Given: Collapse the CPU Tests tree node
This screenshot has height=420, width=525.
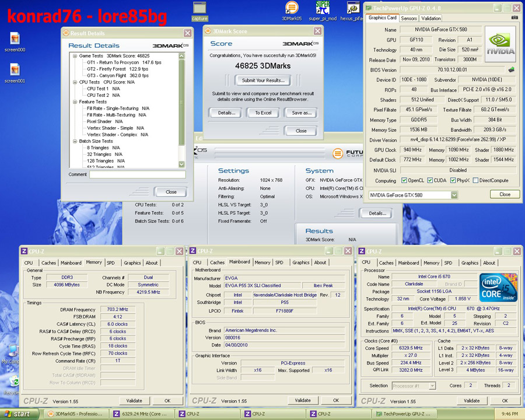Looking at the screenshot, I should (75, 82).
